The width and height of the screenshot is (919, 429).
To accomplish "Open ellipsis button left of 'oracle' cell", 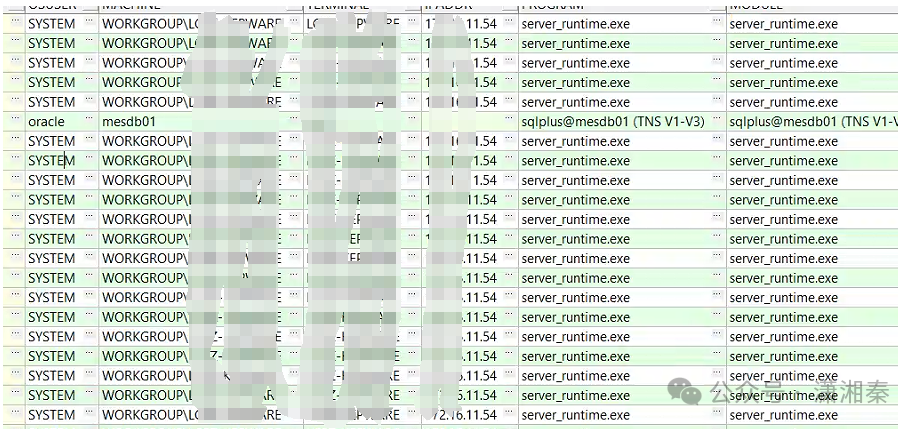I will [16, 121].
